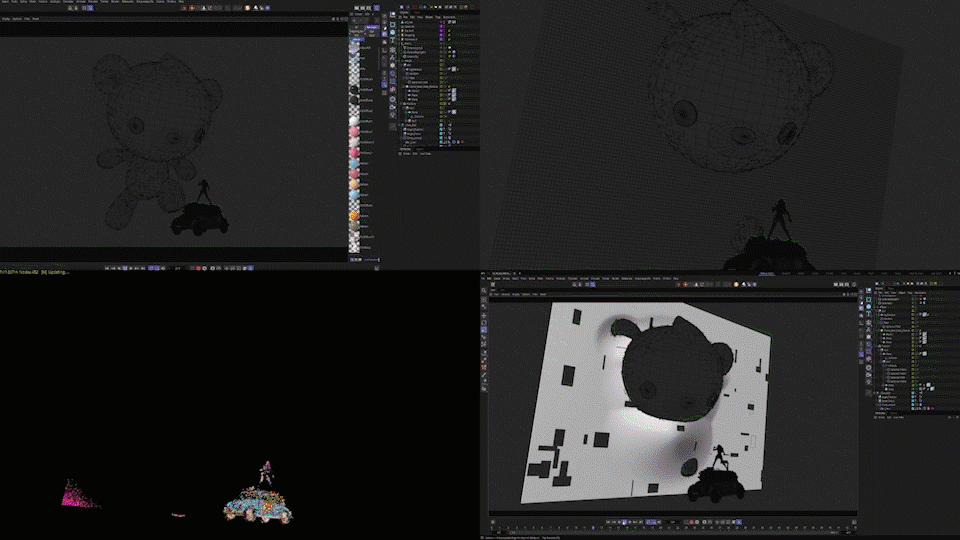Screen dimensions: 960x540
Task: Open MoGraph menu in bottom-right window
Action: (560, 279)
